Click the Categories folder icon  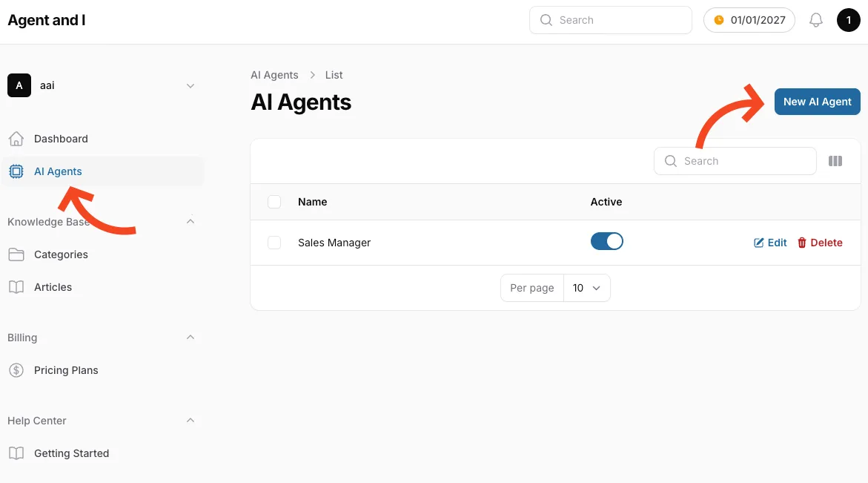coord(16,254)
